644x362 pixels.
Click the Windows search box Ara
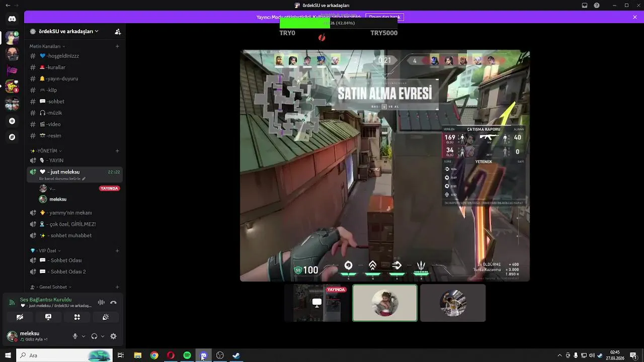64,355
